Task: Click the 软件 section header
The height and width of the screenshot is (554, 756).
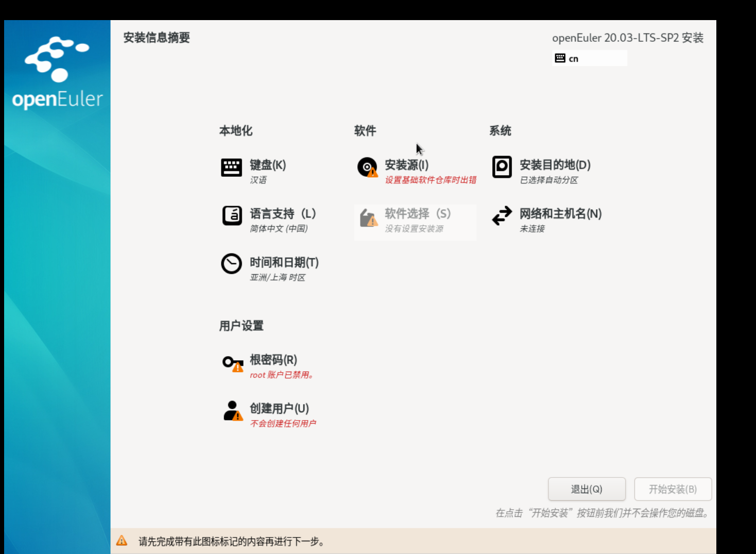Action: pyautogui.click(x=365, y=131)
